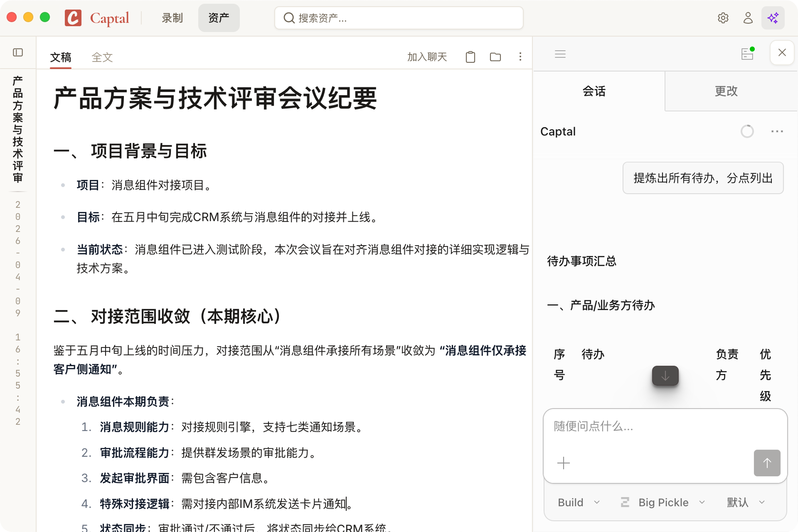798x532 pixels.
Task: Click the sparkle AI assistant icon
Action: click(773, 18)
